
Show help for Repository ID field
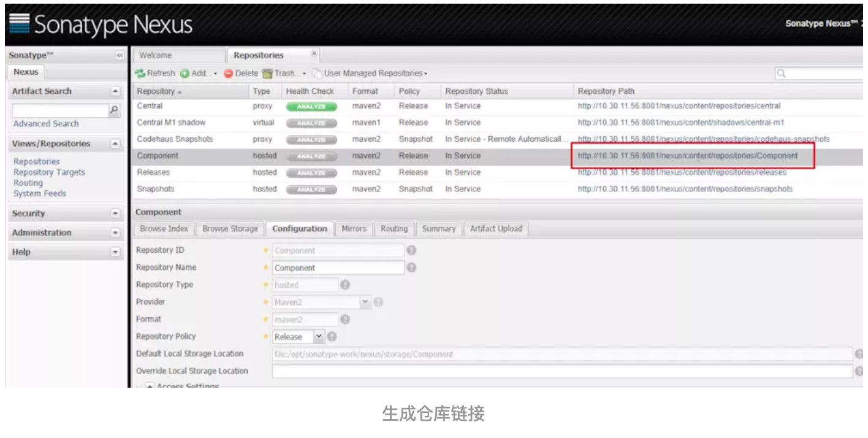click(411, 250)
